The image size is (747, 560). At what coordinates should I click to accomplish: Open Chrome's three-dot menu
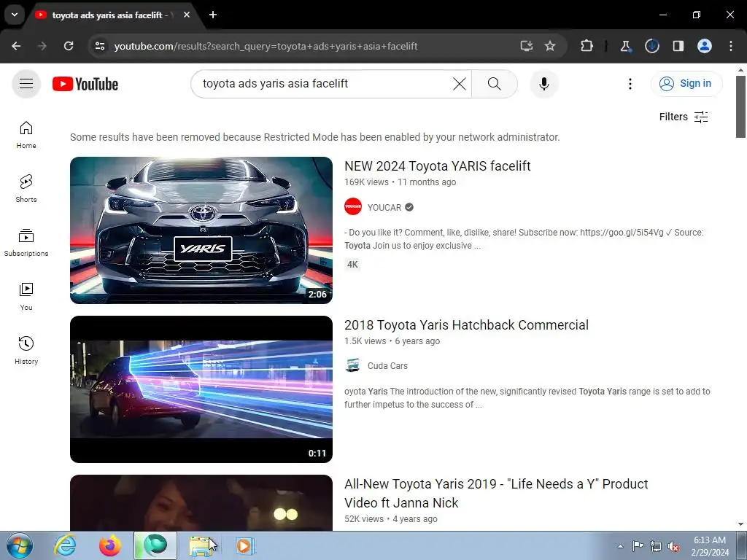731,46
